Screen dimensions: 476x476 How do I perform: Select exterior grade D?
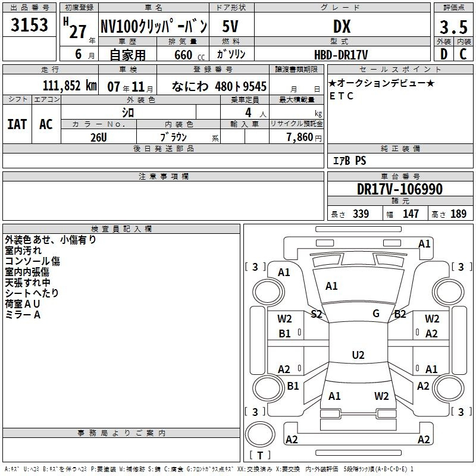[444, 54]
